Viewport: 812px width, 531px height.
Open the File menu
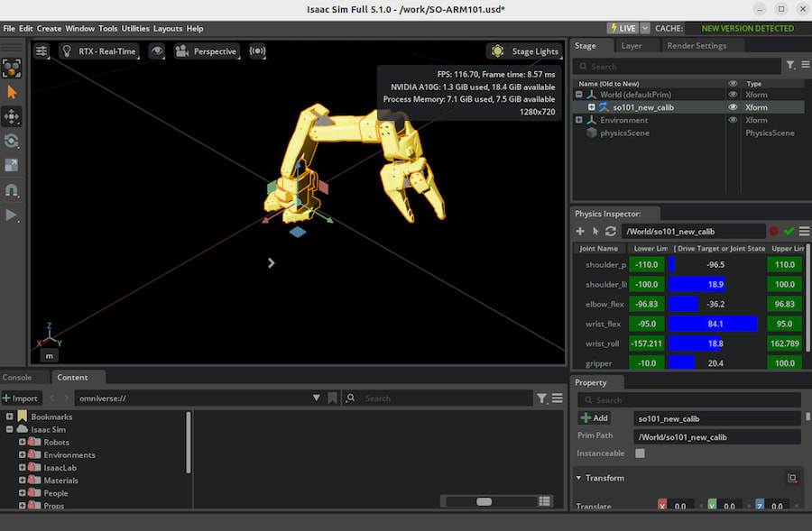click(9, 29)
